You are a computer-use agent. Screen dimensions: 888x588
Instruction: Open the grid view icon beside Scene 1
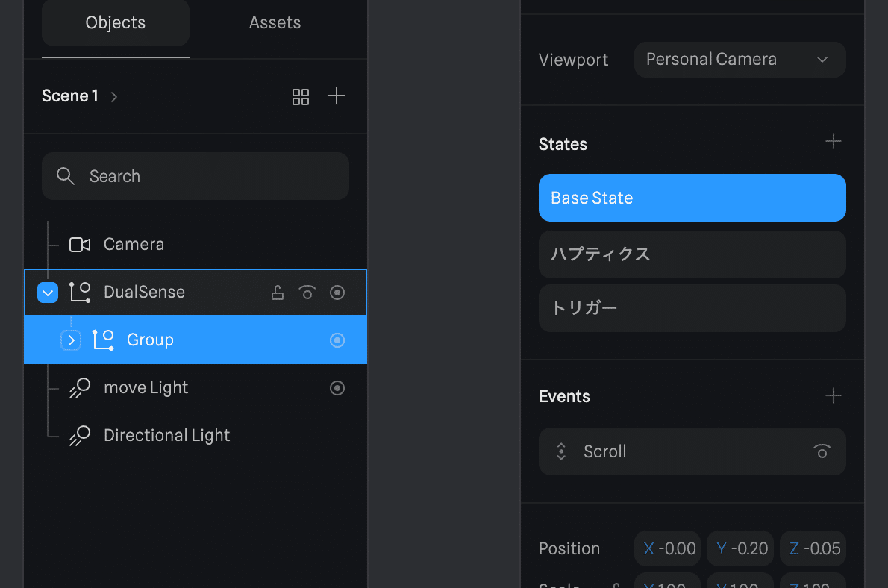(x=301, y=97)
